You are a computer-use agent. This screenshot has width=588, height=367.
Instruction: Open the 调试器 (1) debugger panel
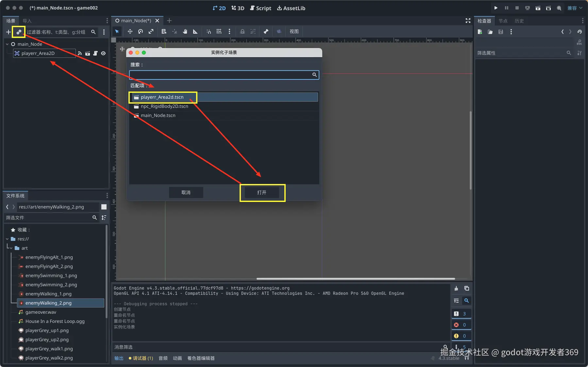click(x=141, y=358)
